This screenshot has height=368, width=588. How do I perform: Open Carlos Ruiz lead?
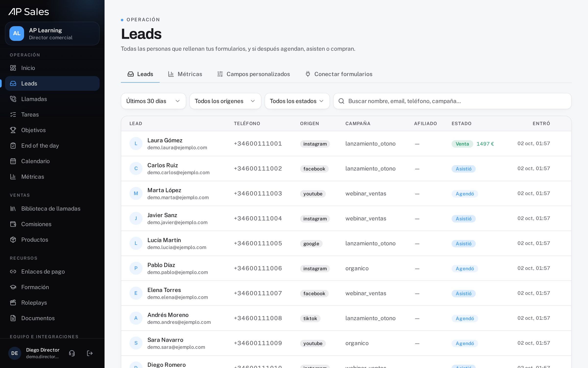pyautogui.click(x=346, y=169)
